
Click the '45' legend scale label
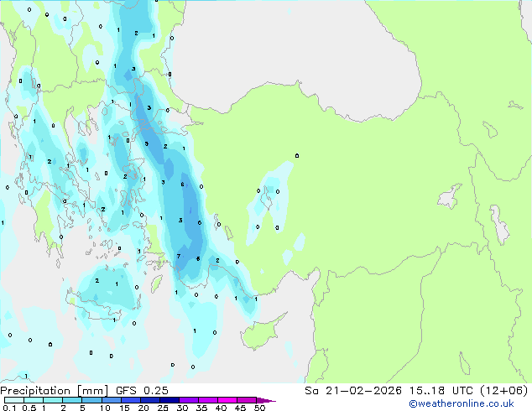(240, 408)
